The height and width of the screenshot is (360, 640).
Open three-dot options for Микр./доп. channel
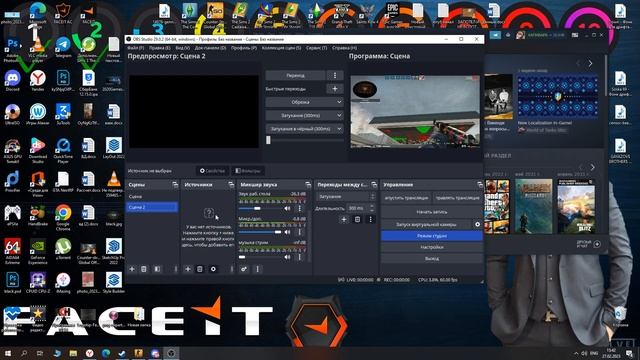300,232
